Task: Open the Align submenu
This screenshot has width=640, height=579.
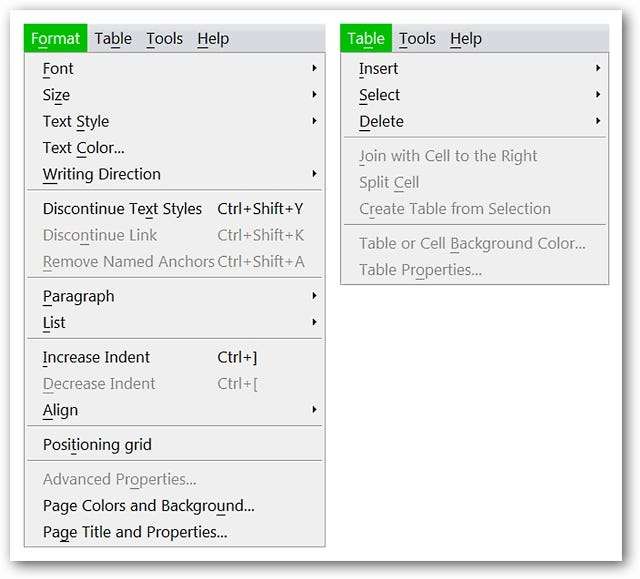Action: click(x=60, y=410)
